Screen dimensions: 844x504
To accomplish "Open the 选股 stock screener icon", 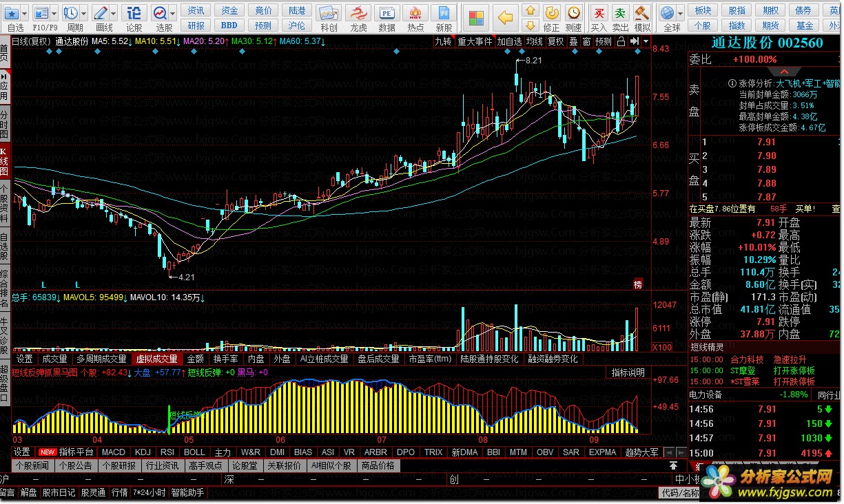I will click(x=160, y=13).
